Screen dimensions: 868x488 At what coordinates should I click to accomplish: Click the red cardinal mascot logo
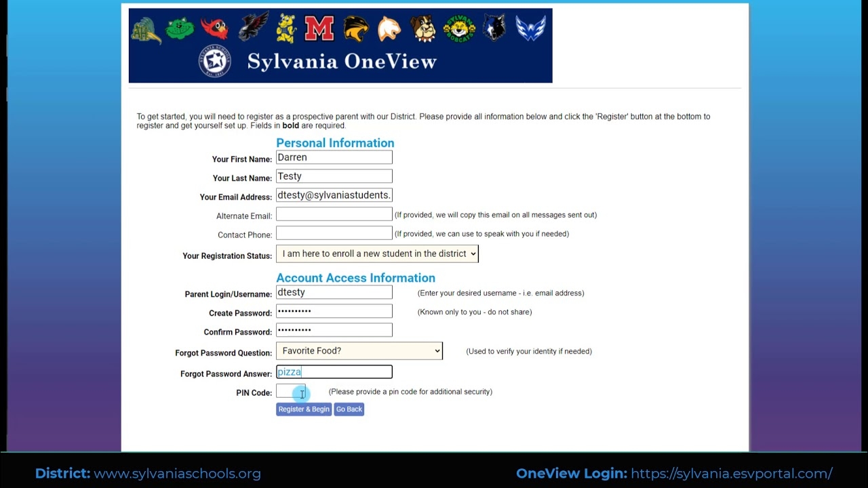point(215,28)
